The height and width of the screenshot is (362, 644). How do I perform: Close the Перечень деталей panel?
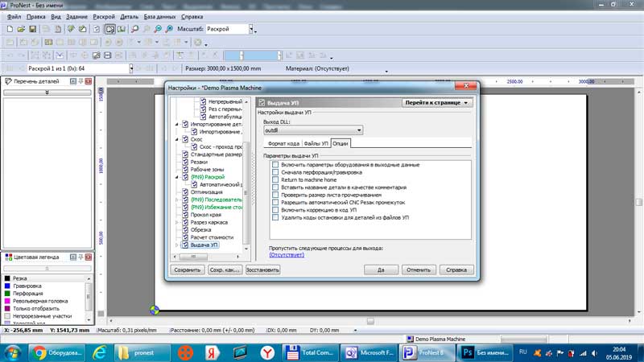89,81
